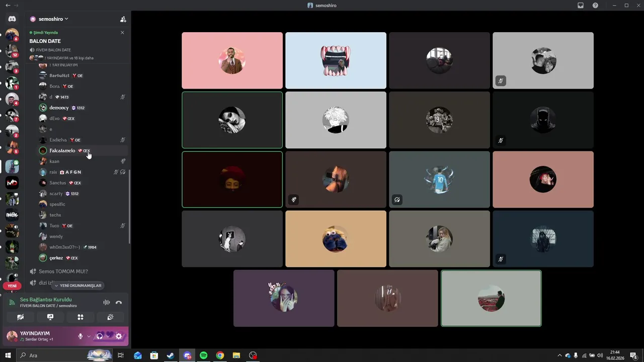Select white-haired anime avatar tile
This screenshot has height=362, width=644.
(x=336, y=120)
